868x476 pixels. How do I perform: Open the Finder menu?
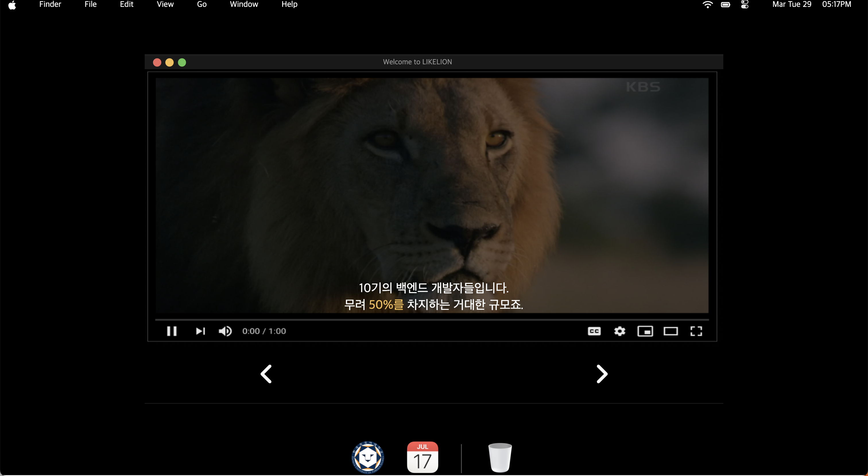(50, 4)
